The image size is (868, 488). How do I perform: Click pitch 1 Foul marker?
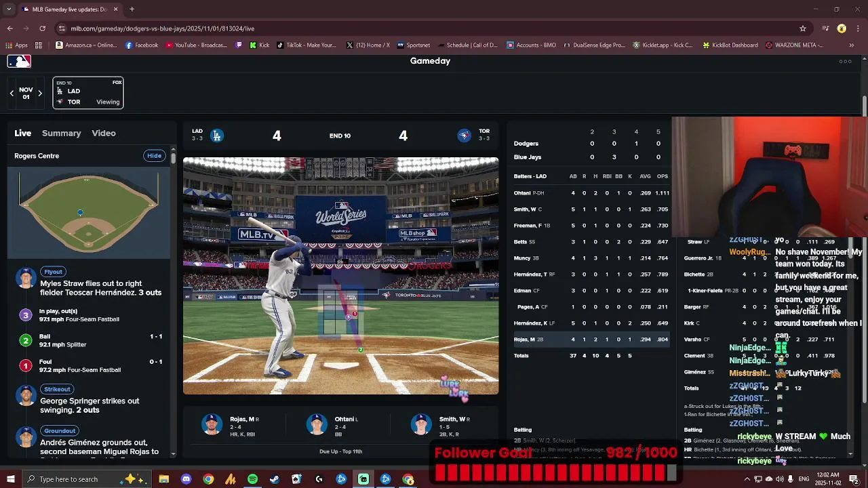[26, 366]
